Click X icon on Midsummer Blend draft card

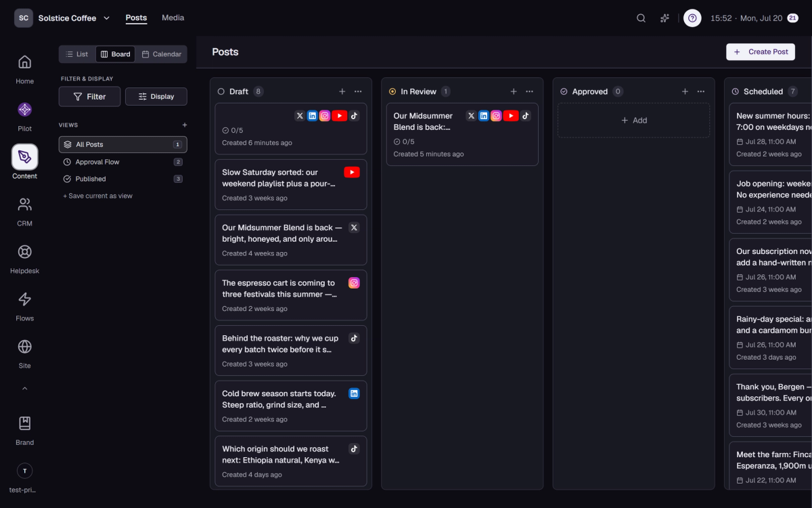pyautogui.click(x=354, y=228)
